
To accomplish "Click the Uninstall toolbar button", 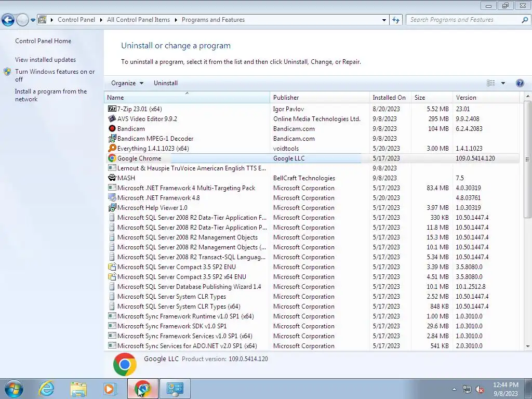I will coord(166,83).
